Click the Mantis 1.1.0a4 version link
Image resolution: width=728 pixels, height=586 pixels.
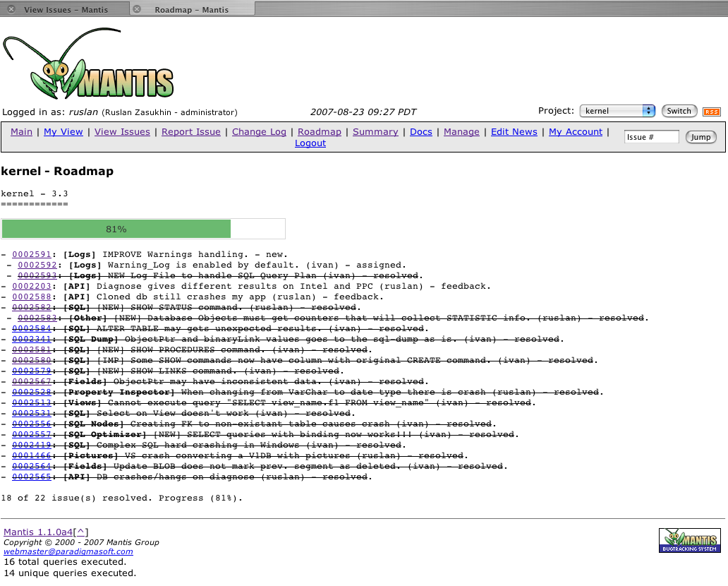pos(38,532)
